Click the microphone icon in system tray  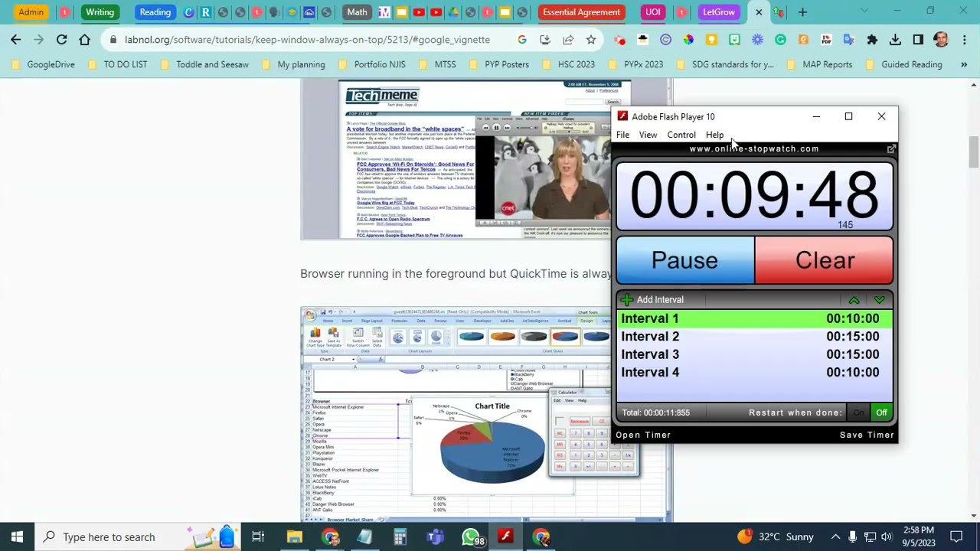852,536
